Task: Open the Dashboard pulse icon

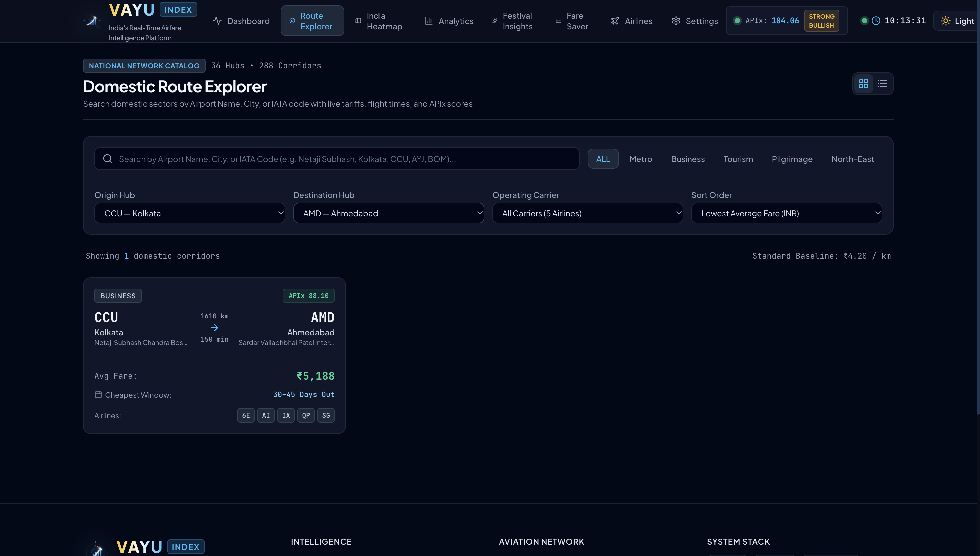Action: (217, 21)
